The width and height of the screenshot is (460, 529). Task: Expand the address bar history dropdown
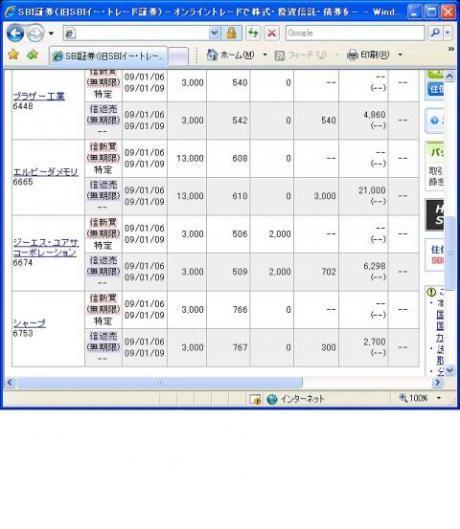[x=214, y=33]
